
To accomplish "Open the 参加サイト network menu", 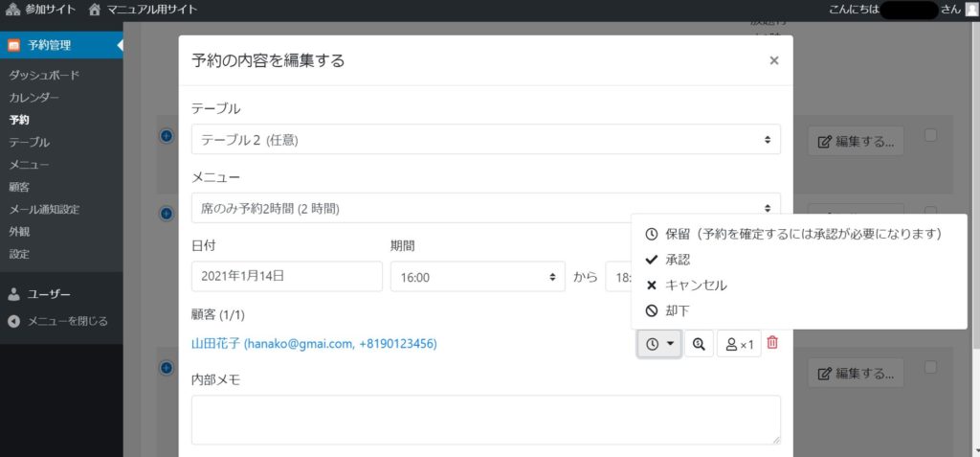I will coord(40,10).
